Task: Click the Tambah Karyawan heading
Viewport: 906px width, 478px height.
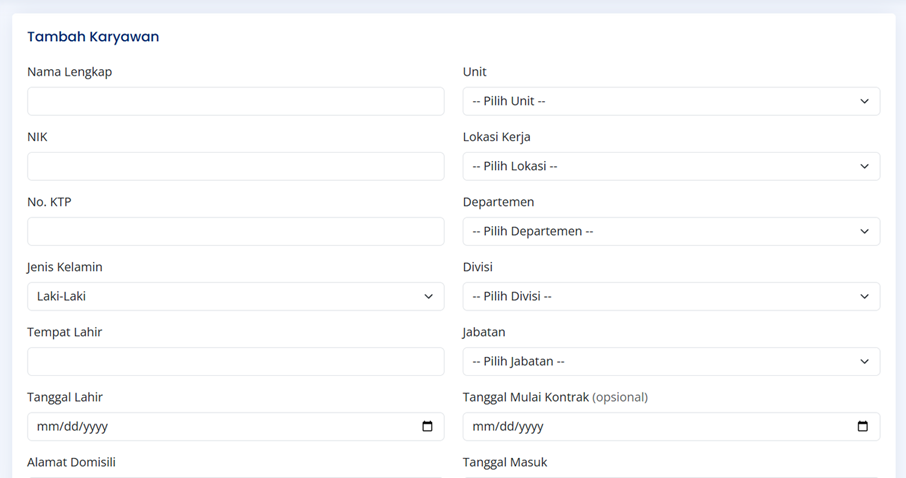Action: (x=93, y=36)
